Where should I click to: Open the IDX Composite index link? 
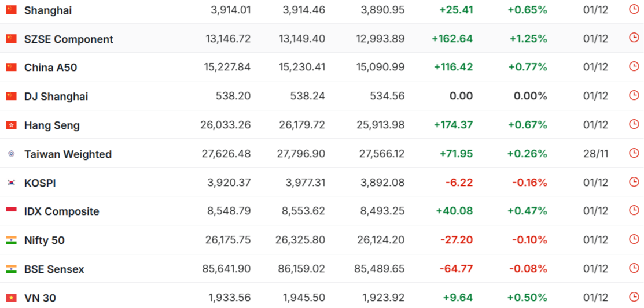click(x=61, y=211)
